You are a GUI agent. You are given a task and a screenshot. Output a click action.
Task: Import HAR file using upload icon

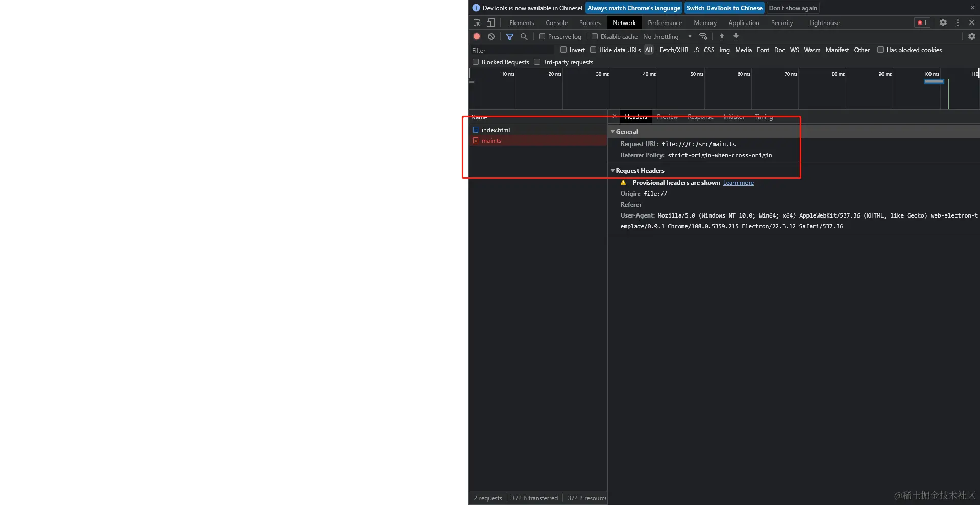pos(721,36)
